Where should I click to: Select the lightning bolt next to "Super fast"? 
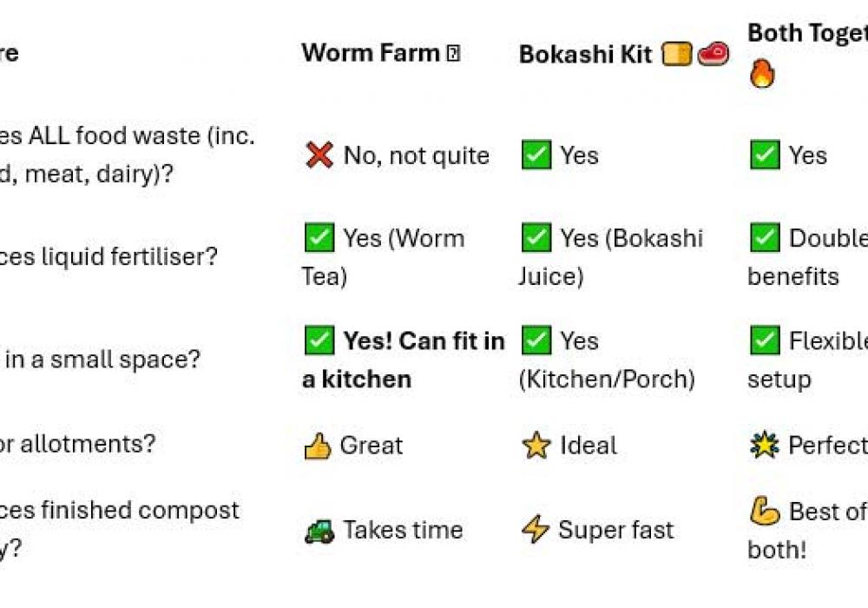coord(536,530)
